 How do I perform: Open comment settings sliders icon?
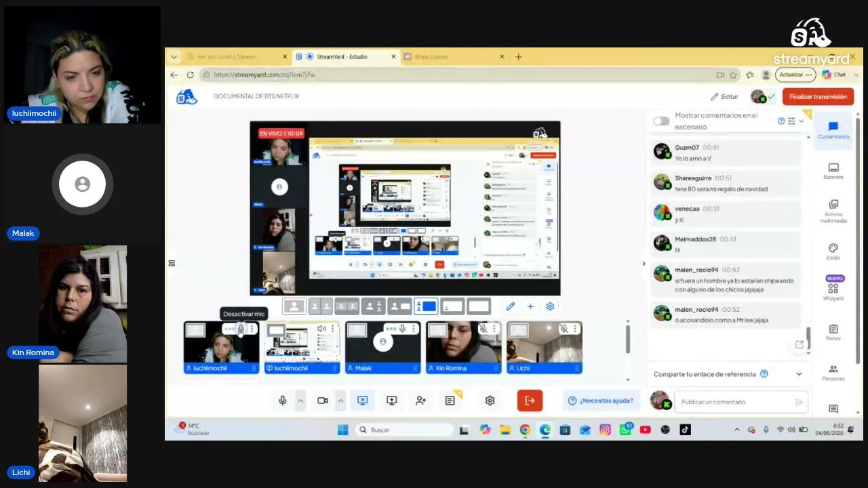point(791,121)
